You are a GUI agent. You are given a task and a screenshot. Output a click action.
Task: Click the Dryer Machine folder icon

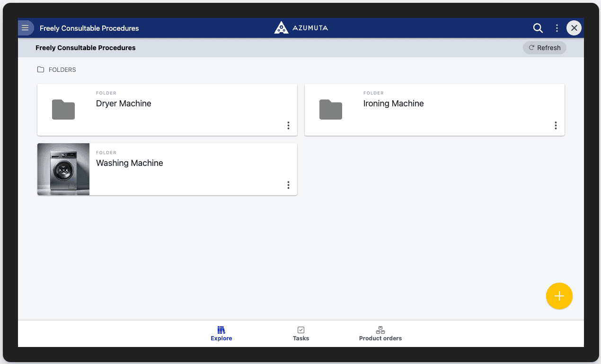(x=63, y=110)
